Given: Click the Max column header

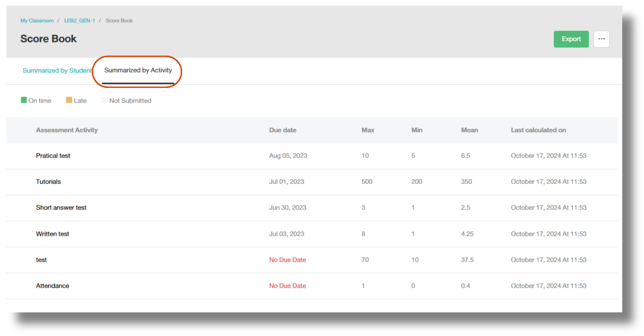Looking at the screenshot, I should 367,130.
